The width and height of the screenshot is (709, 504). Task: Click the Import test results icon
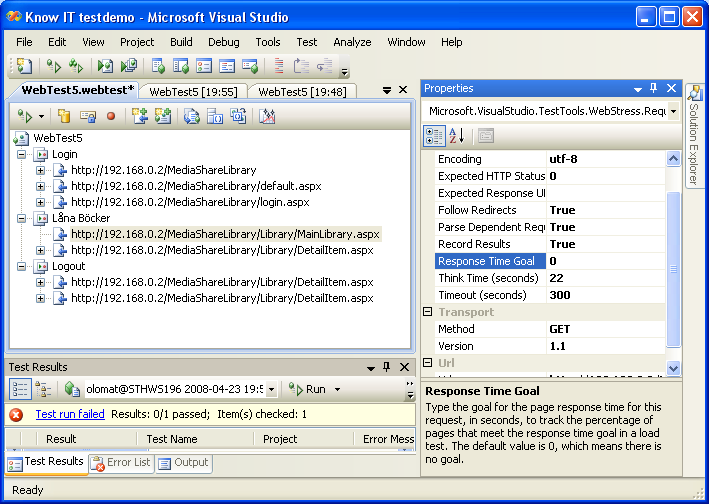[72, 389]
